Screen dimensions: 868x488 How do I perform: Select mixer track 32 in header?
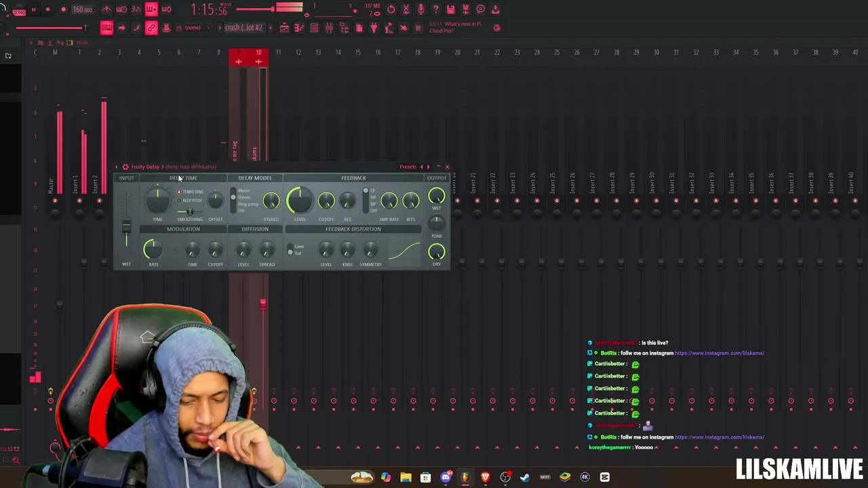[x=696, y=52]
